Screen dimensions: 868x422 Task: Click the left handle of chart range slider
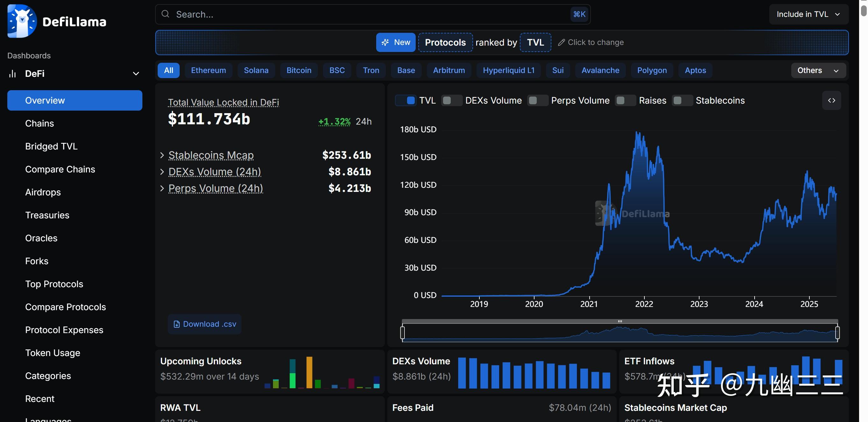coord(402,333)
